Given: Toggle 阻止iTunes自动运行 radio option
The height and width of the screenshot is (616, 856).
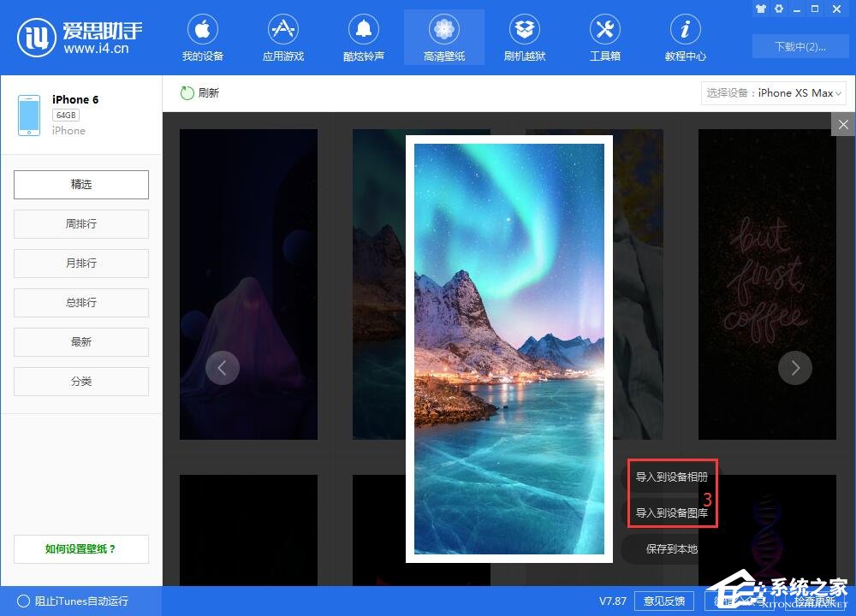Looking at the screenshot, I should point(23,601).
